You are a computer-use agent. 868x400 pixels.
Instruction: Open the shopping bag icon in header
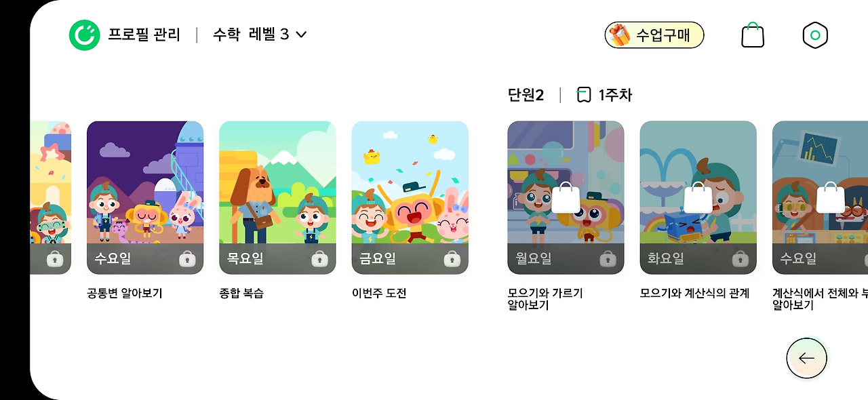coord(753,35)
